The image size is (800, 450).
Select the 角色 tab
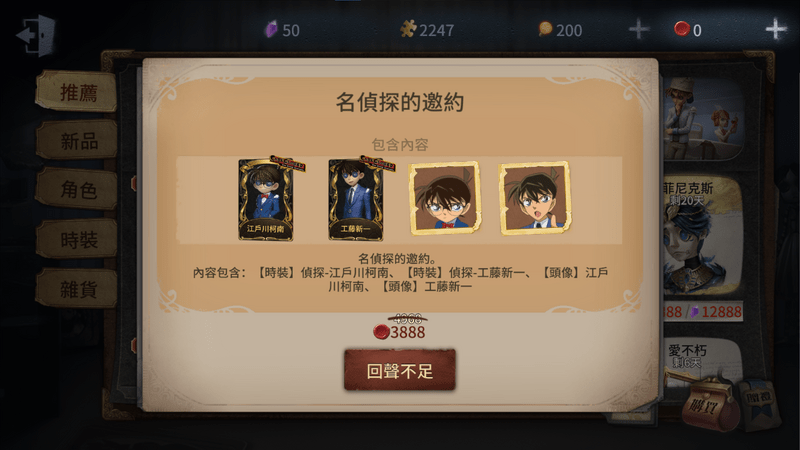coord(78,190)
